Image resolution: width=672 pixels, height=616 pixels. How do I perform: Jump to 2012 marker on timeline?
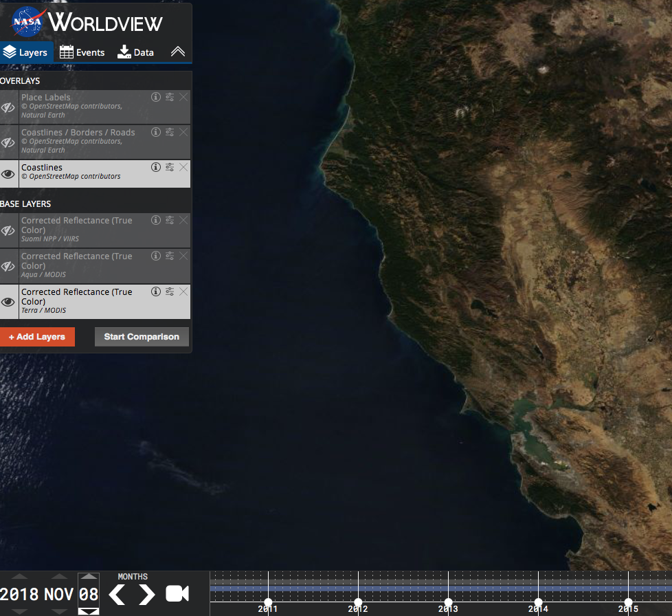click(x=358, y=602)
